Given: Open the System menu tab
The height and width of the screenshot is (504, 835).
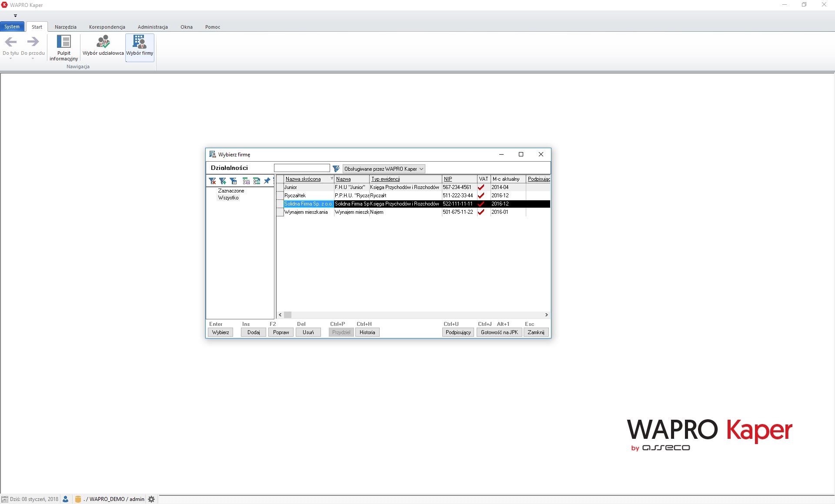Looking at the screenshot, I should click(12, 27).
